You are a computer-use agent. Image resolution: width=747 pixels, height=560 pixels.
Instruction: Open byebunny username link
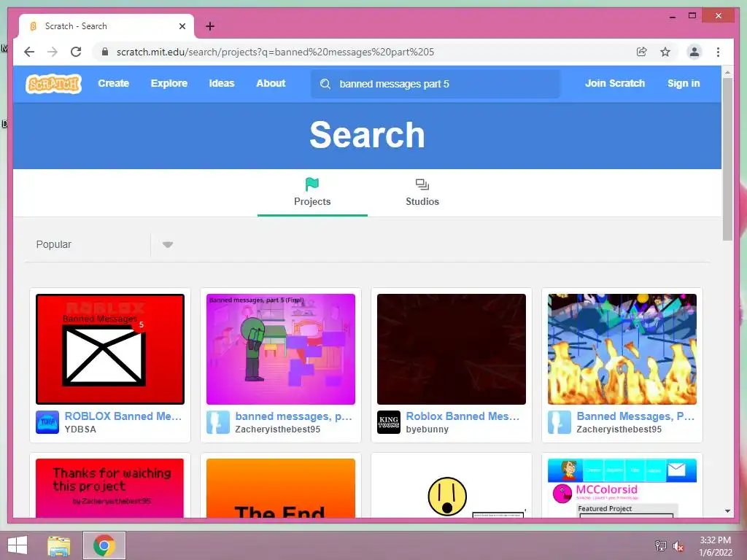[x=427, y=429]
